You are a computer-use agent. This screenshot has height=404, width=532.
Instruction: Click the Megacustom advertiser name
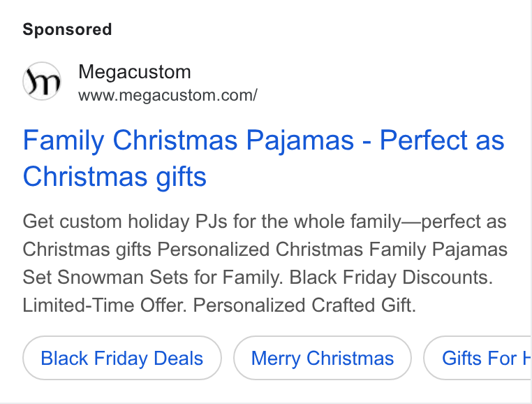point(135,72)
